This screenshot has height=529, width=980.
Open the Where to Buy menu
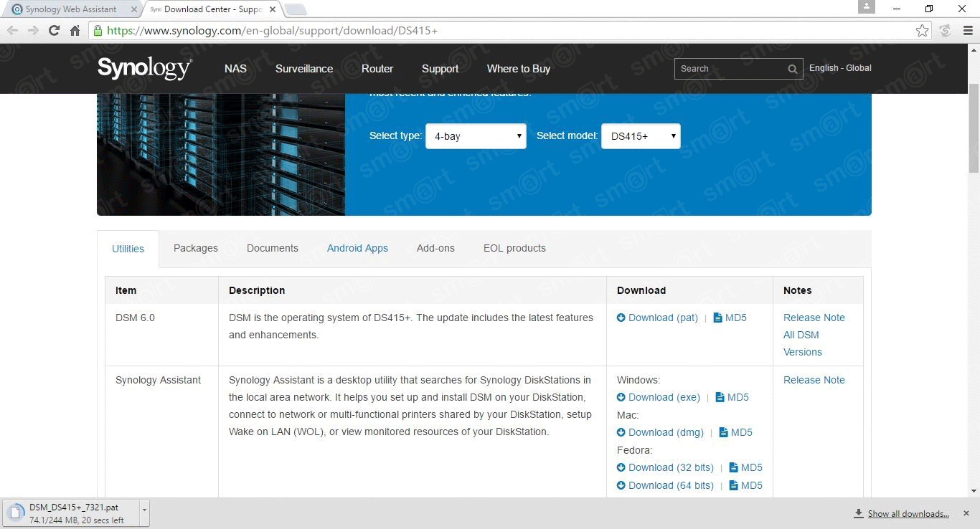click(519, 69)
